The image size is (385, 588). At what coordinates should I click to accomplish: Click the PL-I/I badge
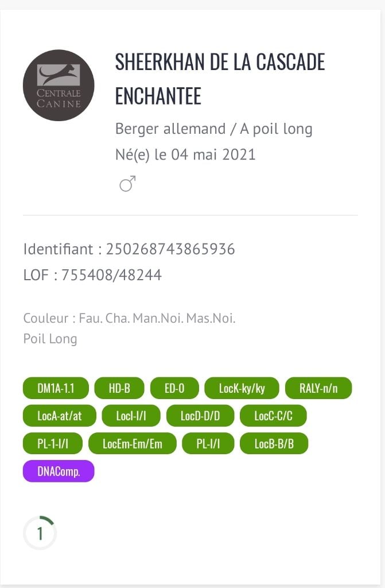point(208,443)
